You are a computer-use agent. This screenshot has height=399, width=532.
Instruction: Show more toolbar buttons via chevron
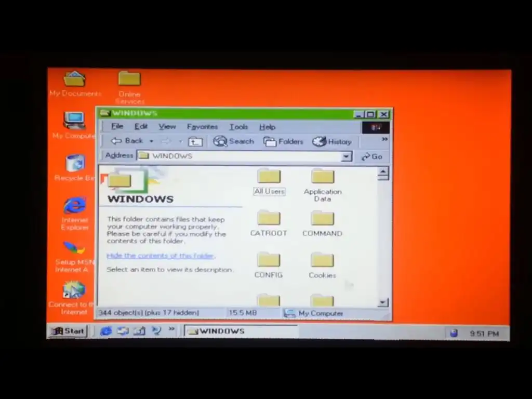384,139
